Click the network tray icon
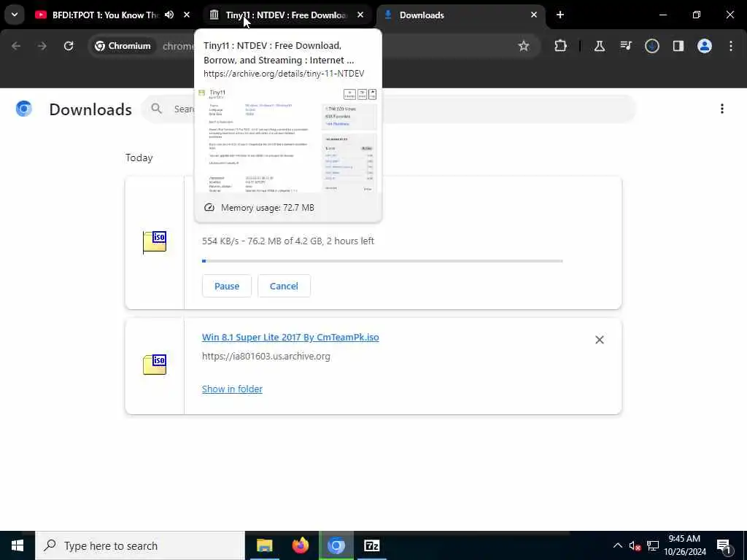Screen dimensions: 747x560 point(653,545)
